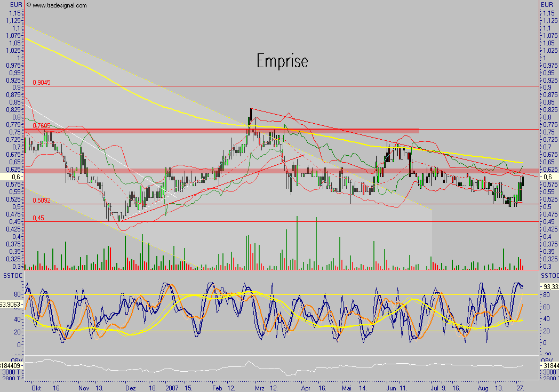
Task: Click the 93,33 stochastic value label
Action: [x=550, y=287]
